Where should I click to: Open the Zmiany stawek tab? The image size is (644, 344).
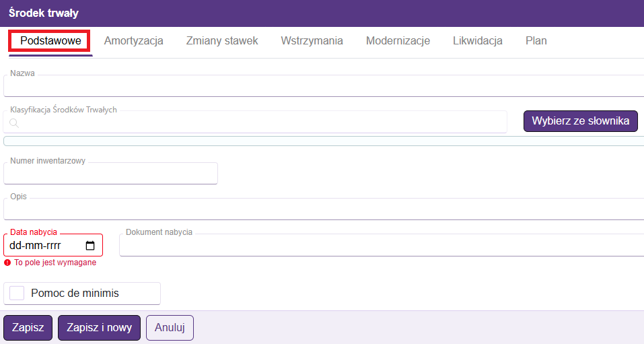coord(222,41)
